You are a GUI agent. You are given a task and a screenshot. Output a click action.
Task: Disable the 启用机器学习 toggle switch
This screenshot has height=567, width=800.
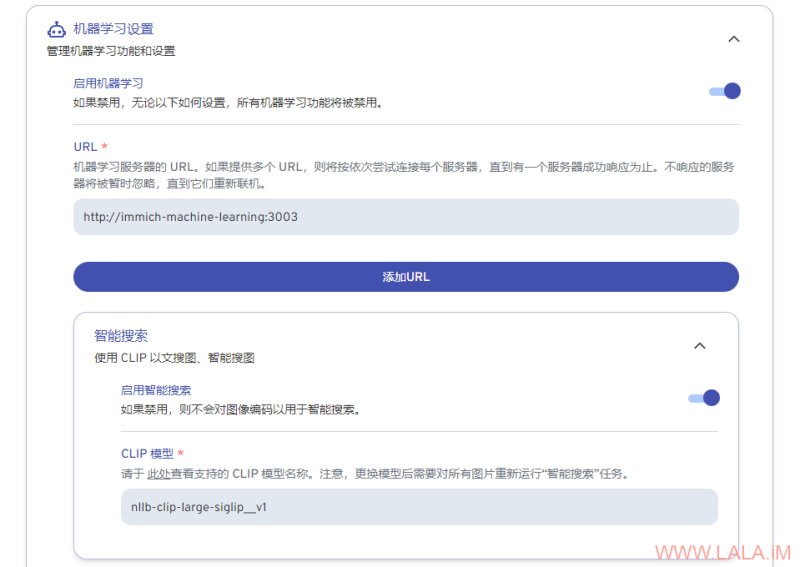pos(724,91)
